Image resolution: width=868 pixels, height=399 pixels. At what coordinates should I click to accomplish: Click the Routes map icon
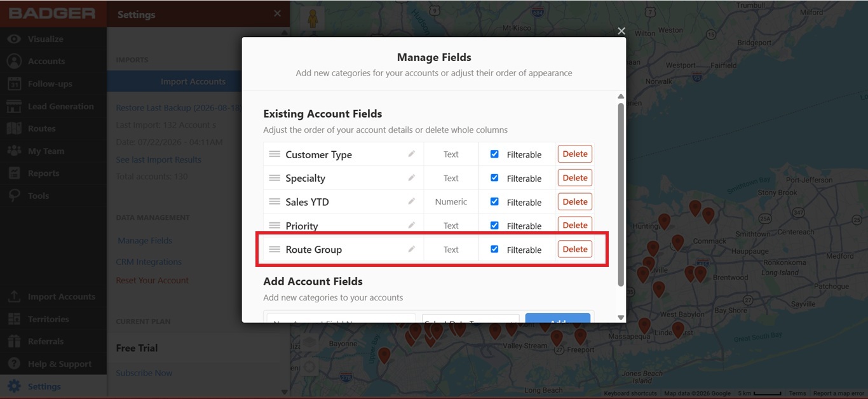(x=14, y=128)
